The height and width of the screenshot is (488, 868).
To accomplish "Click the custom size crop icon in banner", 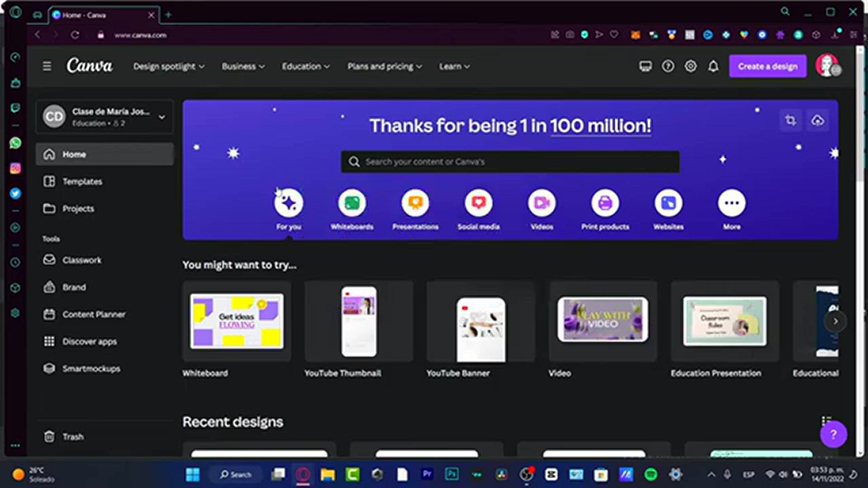I will tap(790, 120).
